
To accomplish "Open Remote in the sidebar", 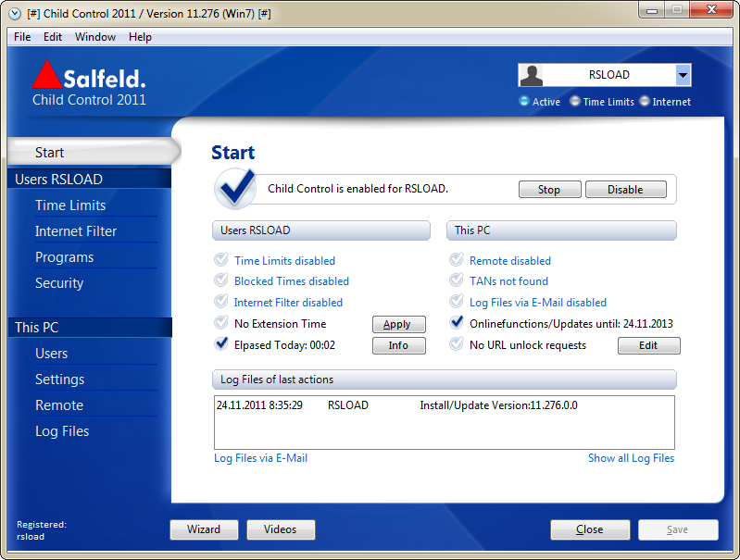I will tap(59, 405).
